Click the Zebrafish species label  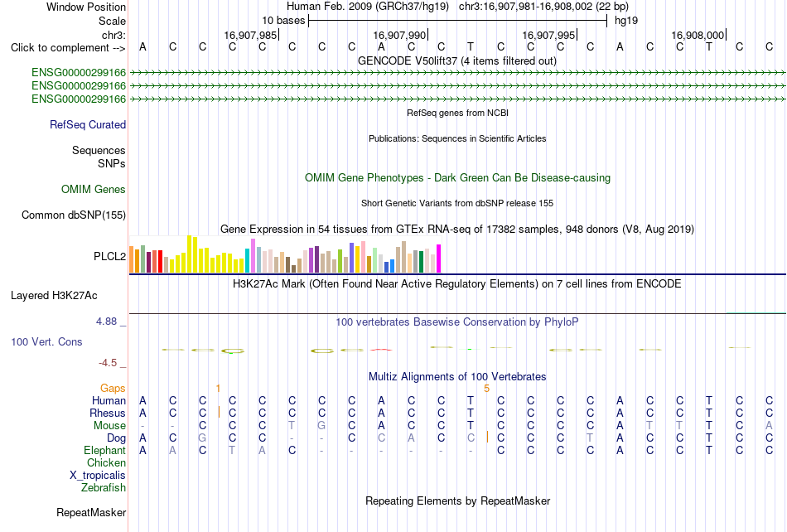coord(104,487)
